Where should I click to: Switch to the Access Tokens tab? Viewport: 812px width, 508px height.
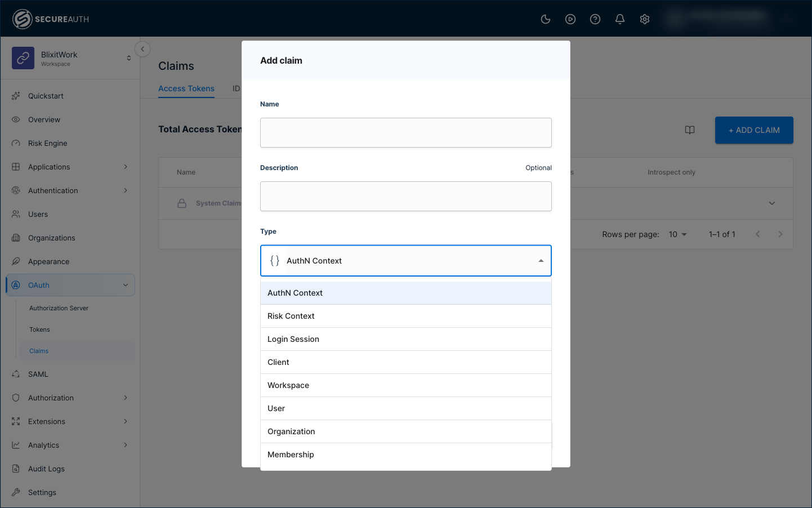[x=186, y=88]
